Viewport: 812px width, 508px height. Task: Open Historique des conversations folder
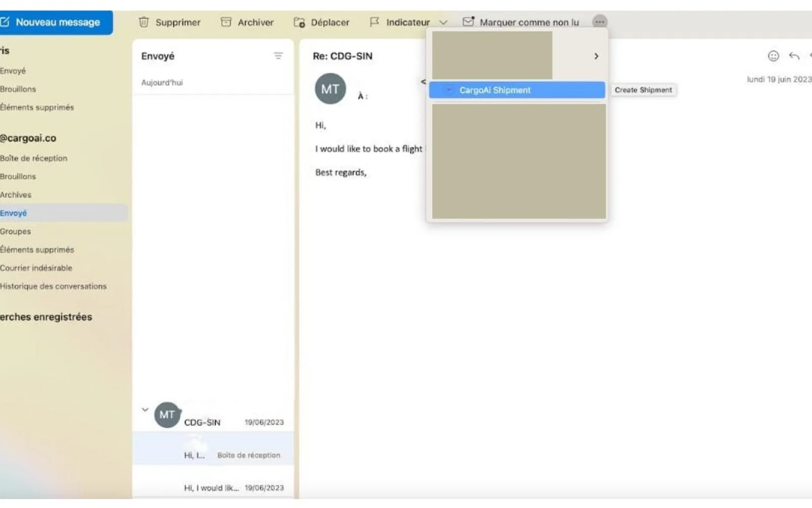click(x=53, y=286)
